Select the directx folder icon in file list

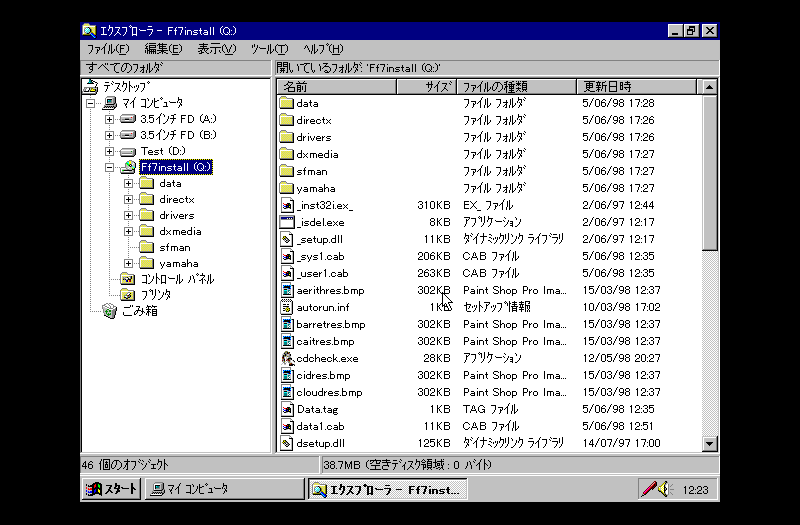(x=287, y=120)
